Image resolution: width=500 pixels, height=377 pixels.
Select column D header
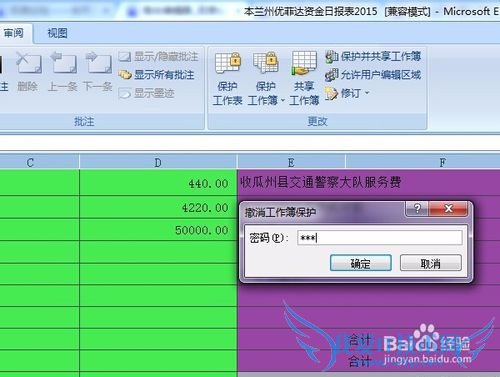pos(158,162)
